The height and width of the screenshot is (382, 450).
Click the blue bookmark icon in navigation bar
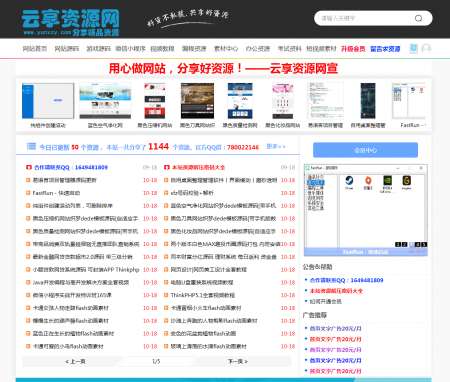pos(413,48)
